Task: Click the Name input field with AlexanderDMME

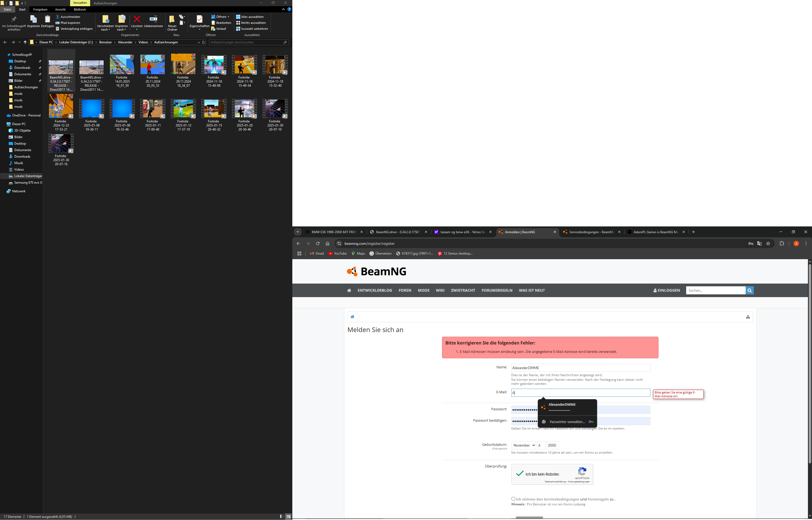Action: [580, 368]
